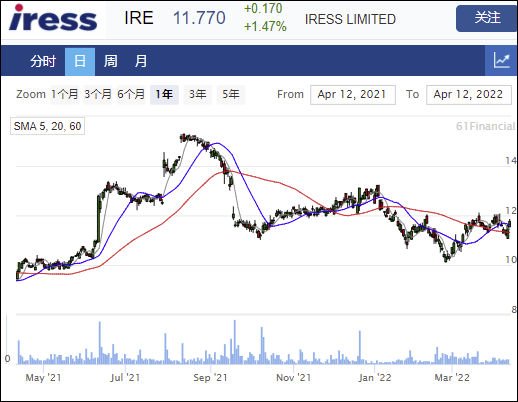Edit the From date field Apr 12, 2021
518x402 pixels.
pos(353,95)
